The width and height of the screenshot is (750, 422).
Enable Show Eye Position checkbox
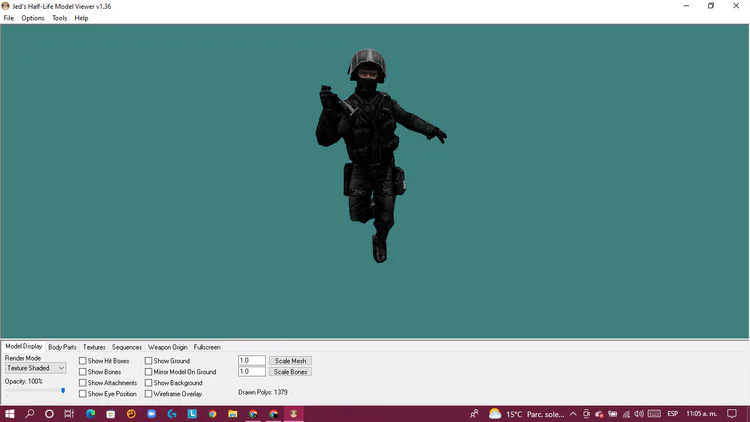(x=83, y=394)
